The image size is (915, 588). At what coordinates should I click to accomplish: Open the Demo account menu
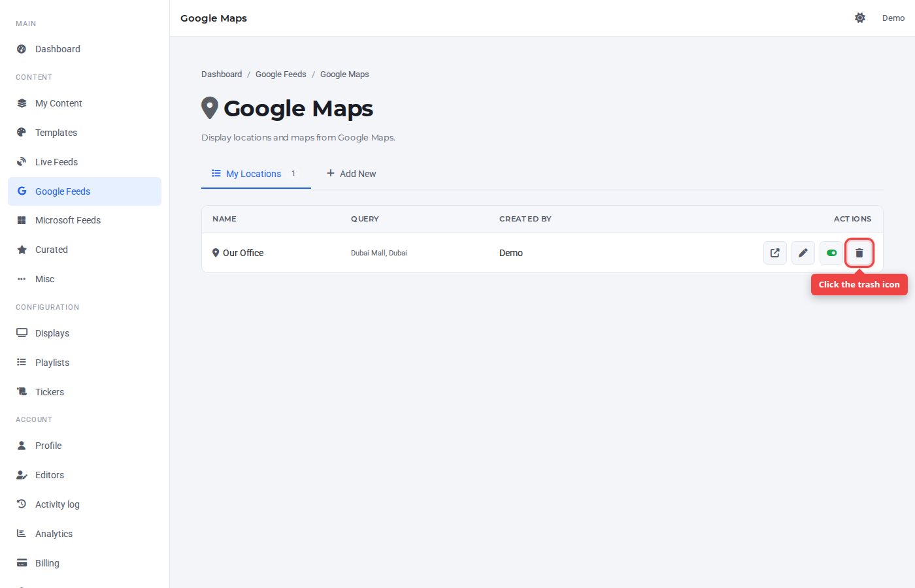click(893, 18)
